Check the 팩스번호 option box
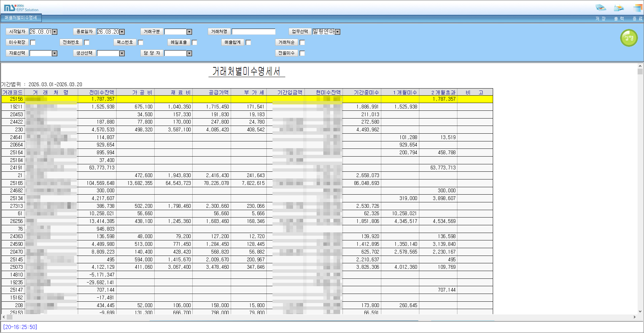 [x=140, y=42]
